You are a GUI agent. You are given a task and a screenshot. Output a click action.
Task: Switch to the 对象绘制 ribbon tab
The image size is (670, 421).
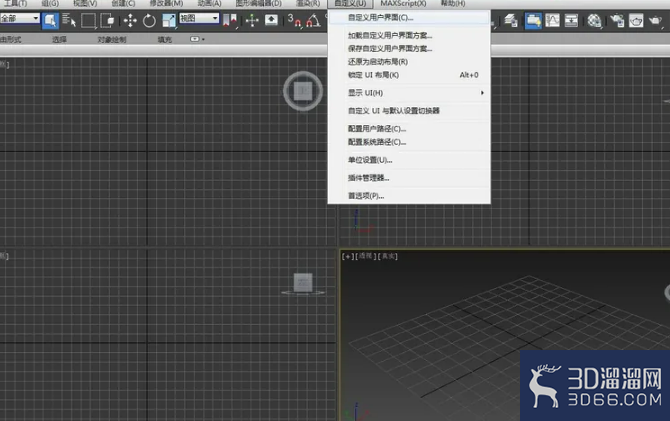(112, 39)
